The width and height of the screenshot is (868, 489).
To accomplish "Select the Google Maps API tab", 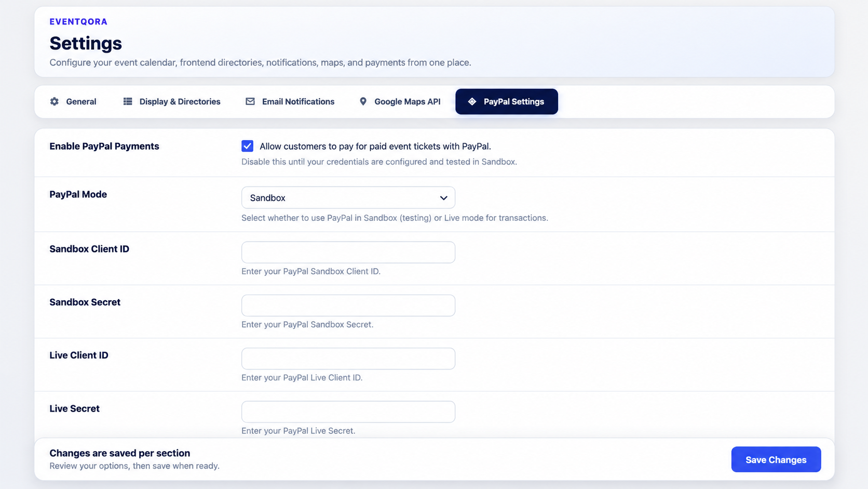I will pyautogui.click(x=400, y=101).
